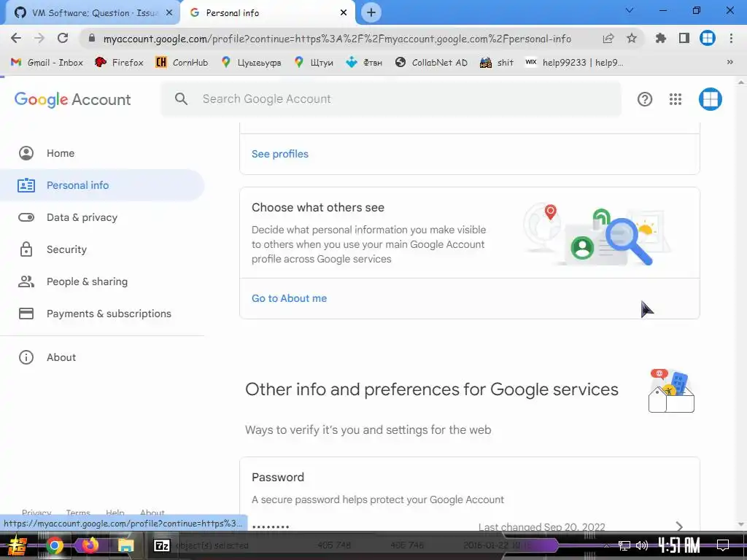Open the Chrome three-dot menu
This screenshot has width=747, height=560.
pyautogui.click(x=731, y=38)
